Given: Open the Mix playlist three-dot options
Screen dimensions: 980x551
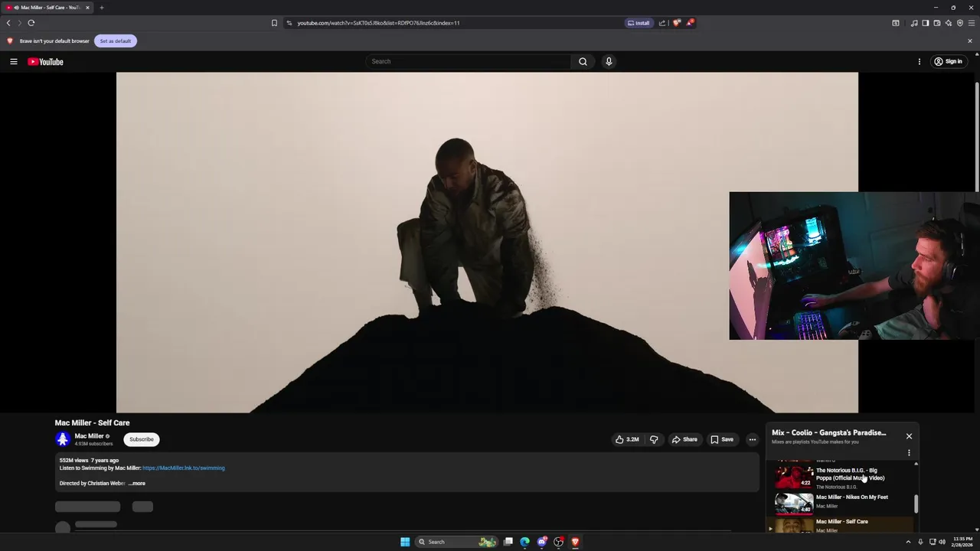Looking at the screenshot, I should coord(909,452).
